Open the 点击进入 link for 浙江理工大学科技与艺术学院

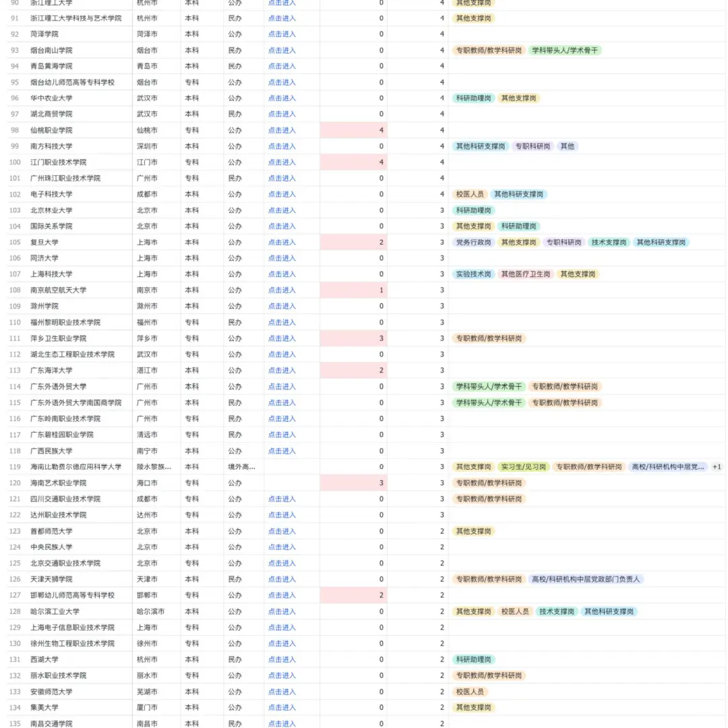[x=281, y=18]
